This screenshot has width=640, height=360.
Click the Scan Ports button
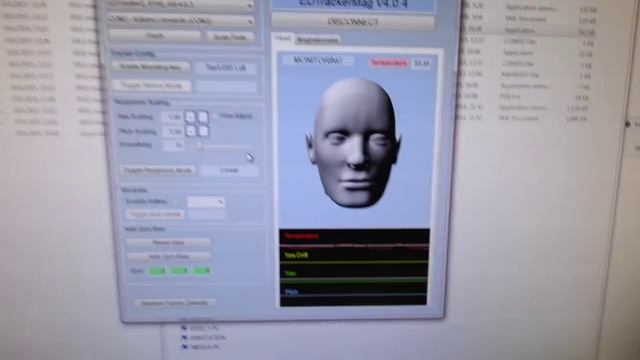230,37
